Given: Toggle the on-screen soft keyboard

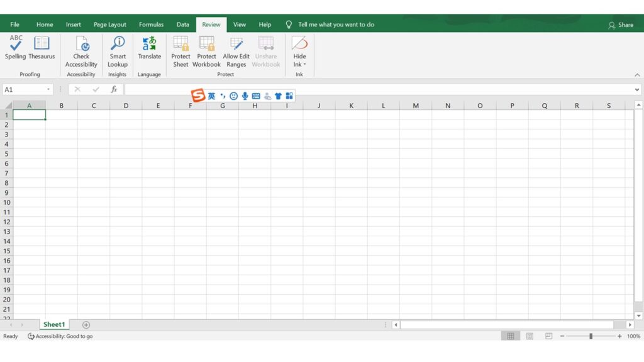Looking at the screenshot, I should tap(255, 96).
